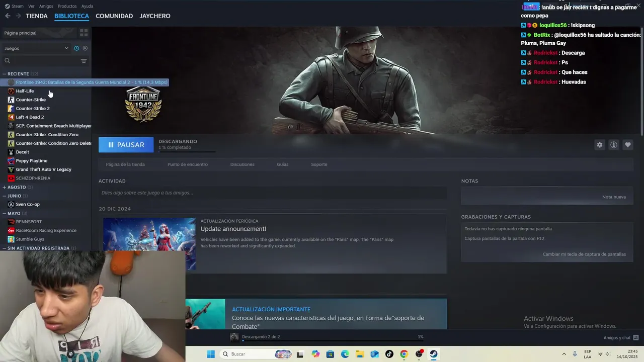Screen dimensions: 644x362
Task: Click Windows taskbar Buscar search box
Action: click(x=255, y=354)
